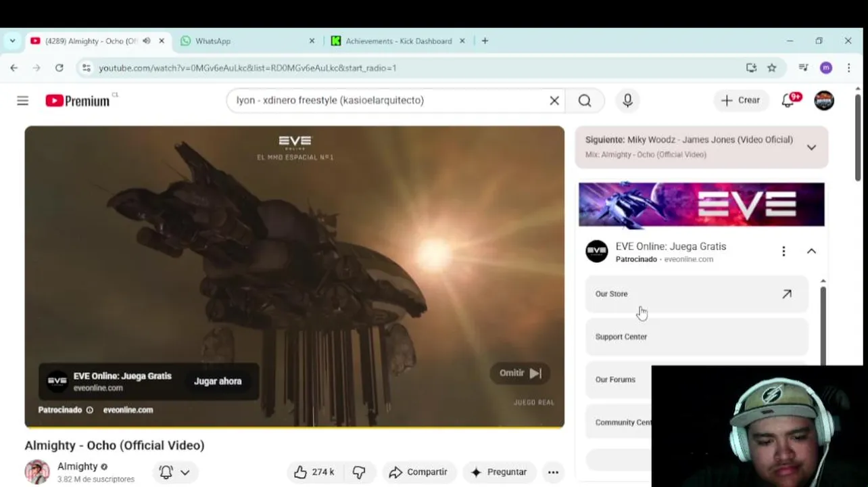Screen dimensions: 868x487
Task: Dislike the video with thumbs down
Action: pos(359,472)
